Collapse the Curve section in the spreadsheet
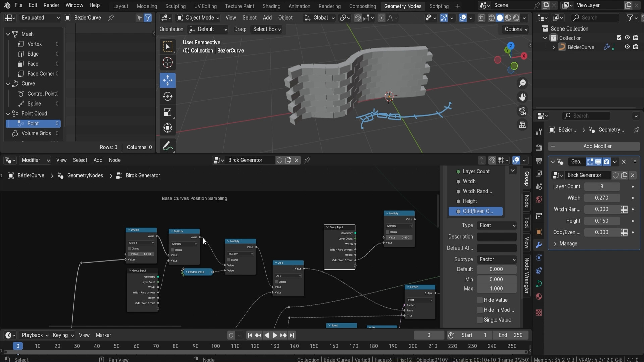The width and height of the screenshot is (644, 362). (7, 83)
